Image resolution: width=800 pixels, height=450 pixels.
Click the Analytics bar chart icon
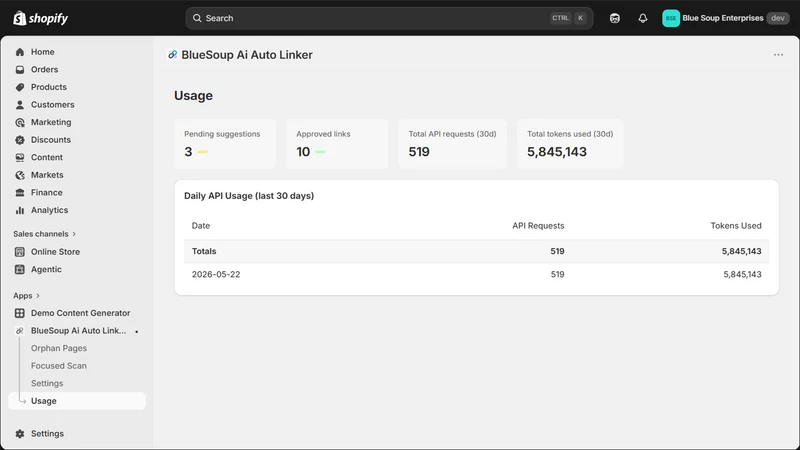point(20,210)
